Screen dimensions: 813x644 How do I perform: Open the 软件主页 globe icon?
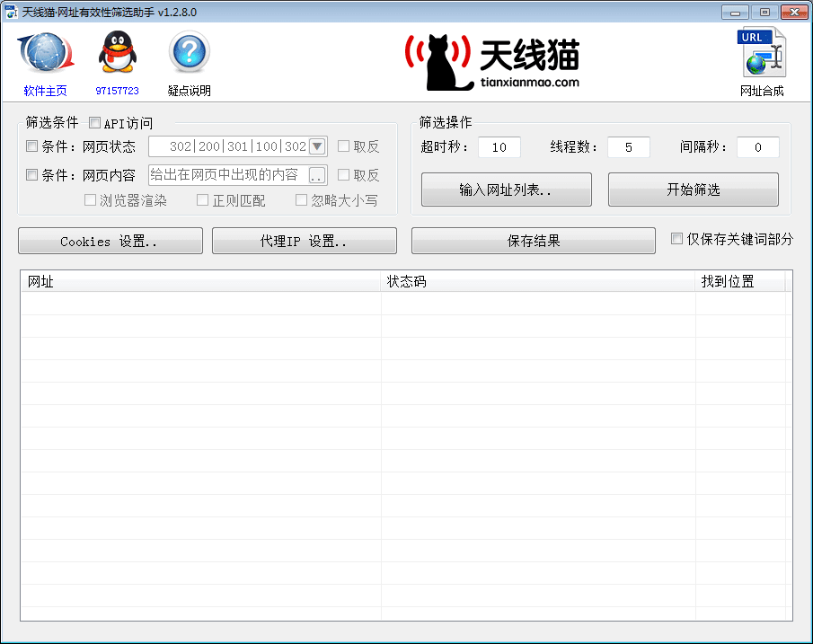[x=46, y=53]
